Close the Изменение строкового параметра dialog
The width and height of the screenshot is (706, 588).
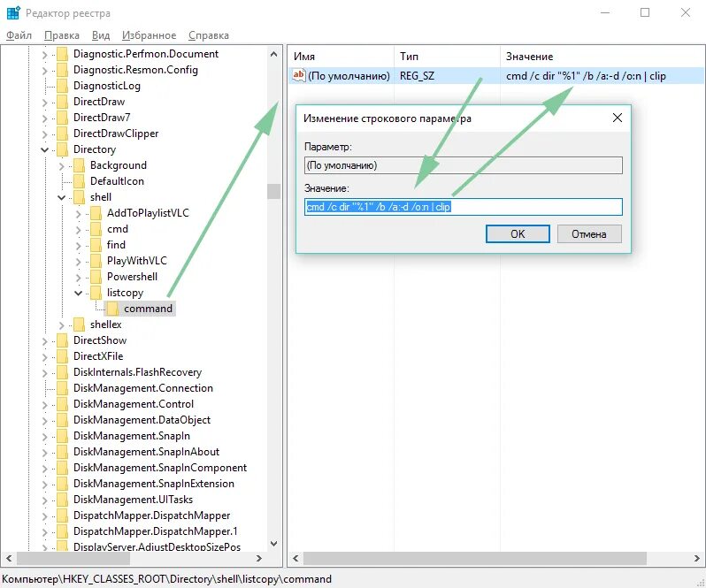tap(618, 118)
